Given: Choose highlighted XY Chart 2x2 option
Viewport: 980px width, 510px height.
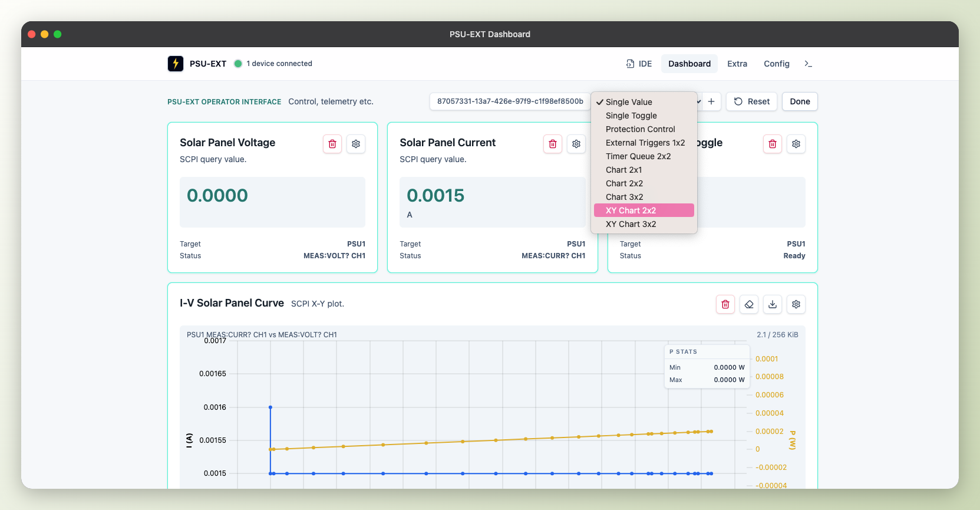Looking at the screenshot, I should [x=644, y=210].
